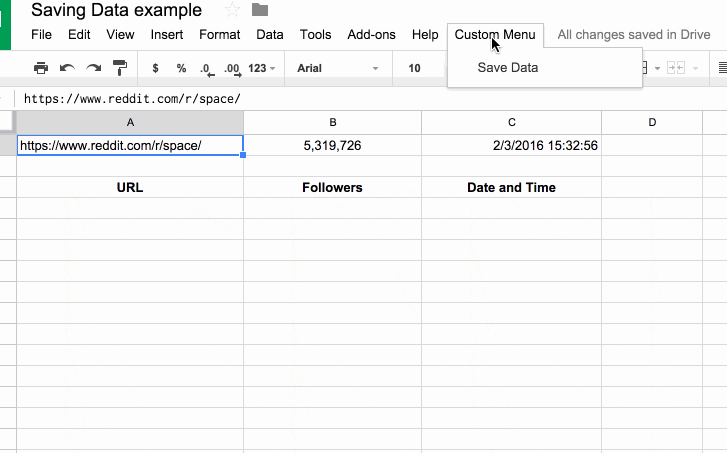This screenshot has height=453, width=727.
Task: Open the move-to-folder icon by title
Action: click(x=260, y=10)
